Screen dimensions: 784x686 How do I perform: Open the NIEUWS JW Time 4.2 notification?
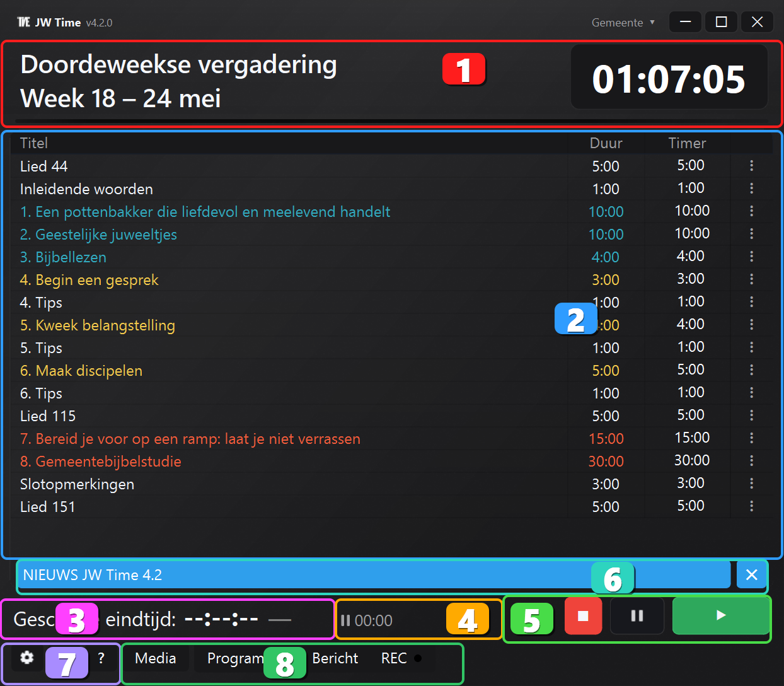pos(374,575)
